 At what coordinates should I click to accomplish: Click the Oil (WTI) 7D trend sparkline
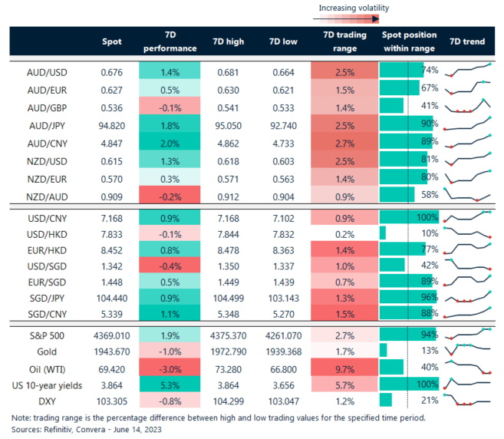tap(467, 367)
